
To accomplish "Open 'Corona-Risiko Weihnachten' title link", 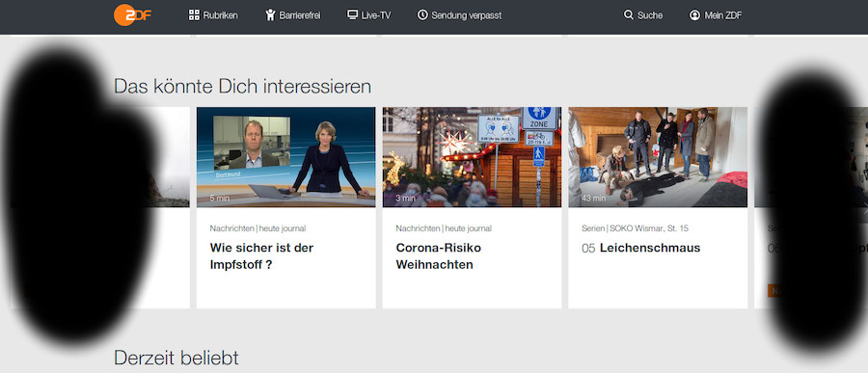I will [439, 256].
